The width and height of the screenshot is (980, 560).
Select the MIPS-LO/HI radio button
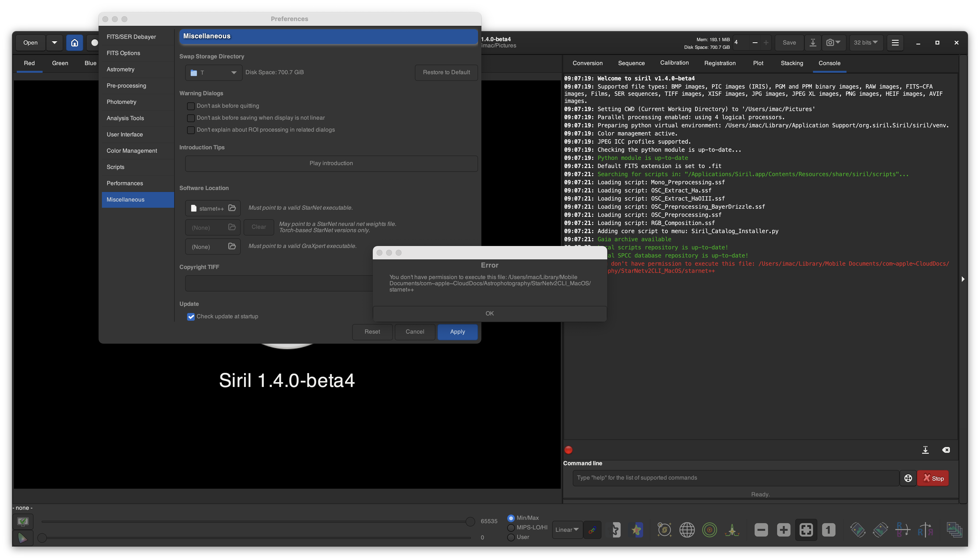pyautogui.click(x=511, y=528)
